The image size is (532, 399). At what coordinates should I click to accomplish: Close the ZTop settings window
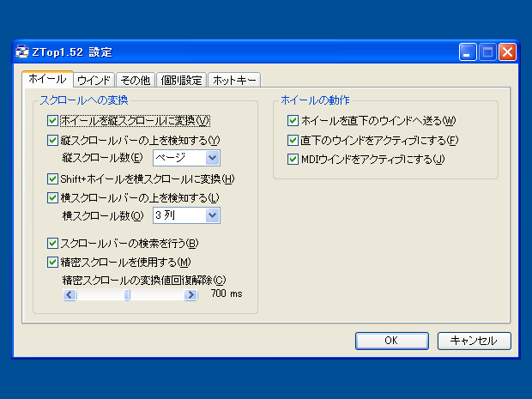507,52
